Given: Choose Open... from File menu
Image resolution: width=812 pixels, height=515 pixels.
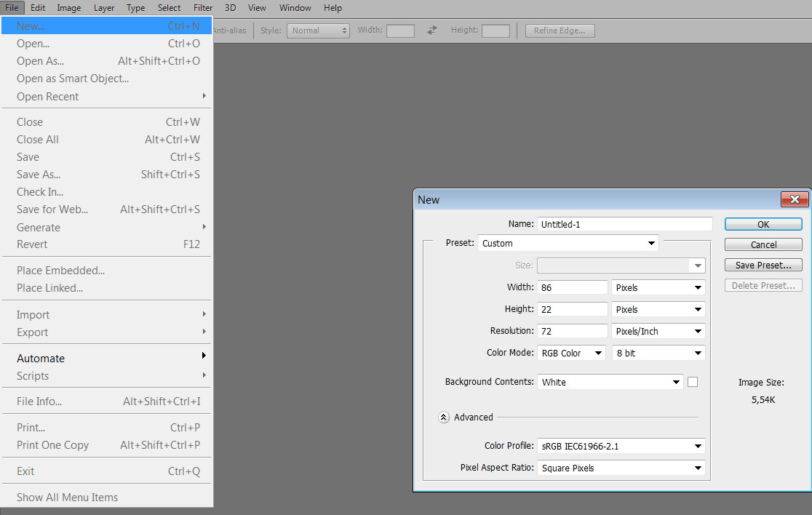Looking at the screenshot, I should pyautogui.click(x=107, y=44).
